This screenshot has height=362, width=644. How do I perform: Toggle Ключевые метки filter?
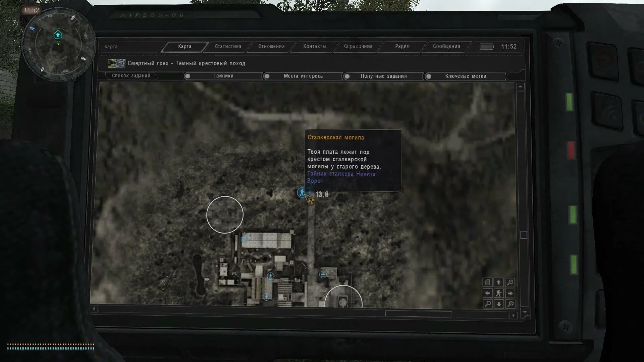[x=428, y=76]
